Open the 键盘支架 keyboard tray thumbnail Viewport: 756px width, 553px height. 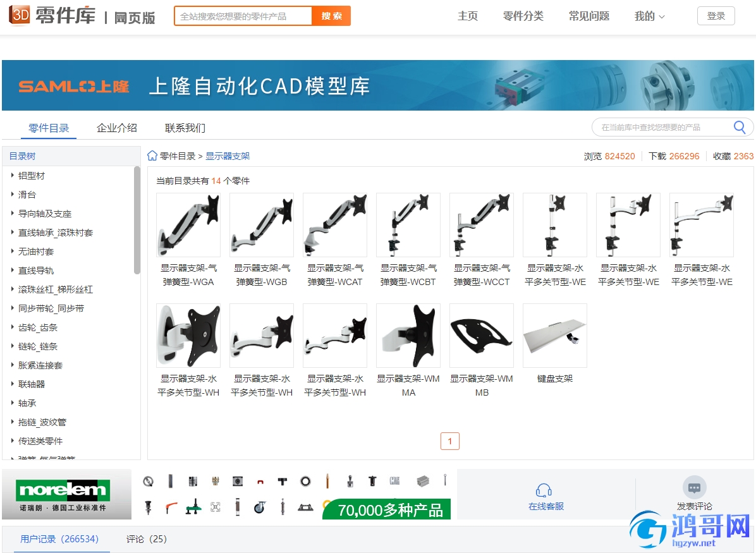[555, 336]
